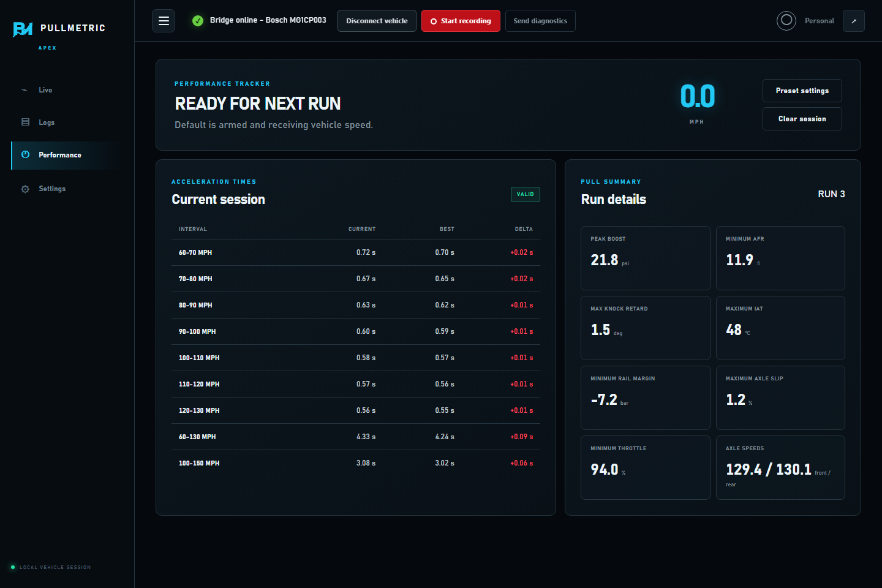Click the Current session heading

tap(218, 199)
